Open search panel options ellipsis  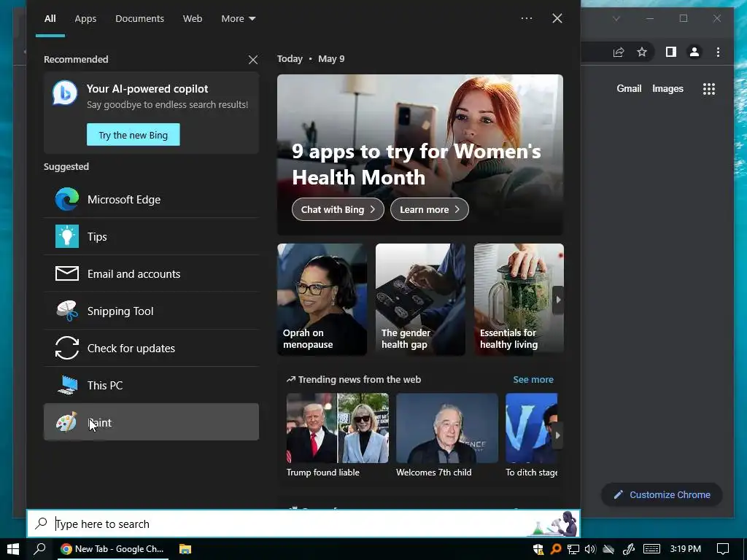(527, 18)
